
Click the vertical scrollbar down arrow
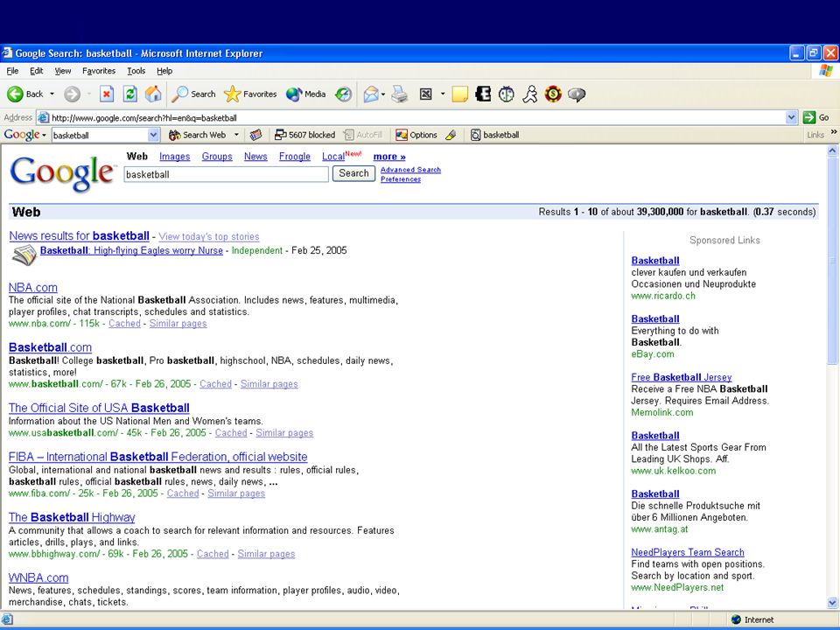(832, 603)
